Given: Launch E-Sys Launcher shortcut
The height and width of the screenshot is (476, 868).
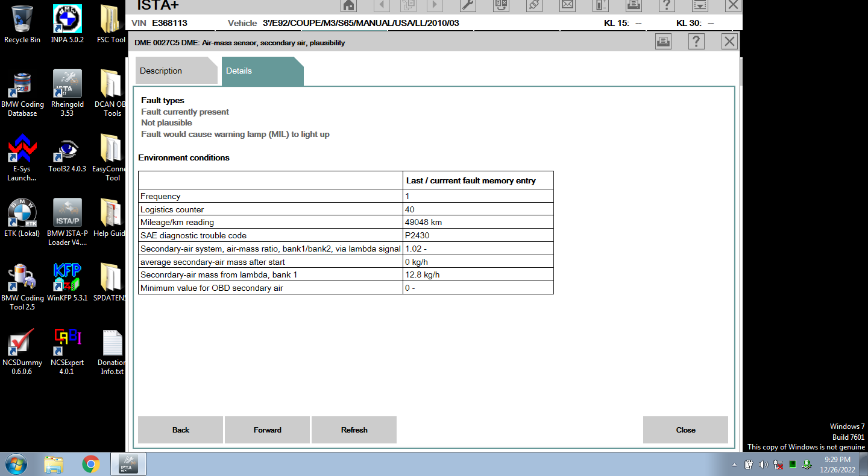Looking at the screenshot, I should point(22,158).
